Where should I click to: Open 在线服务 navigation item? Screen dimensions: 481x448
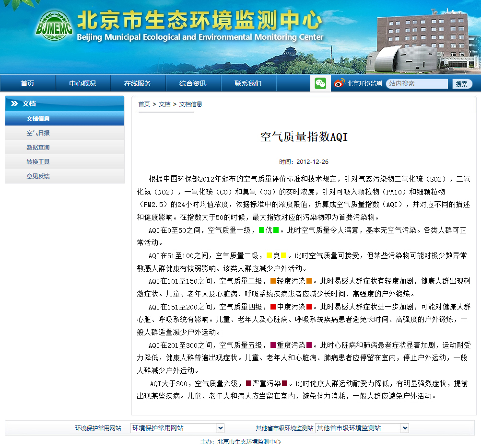[138, 83]
